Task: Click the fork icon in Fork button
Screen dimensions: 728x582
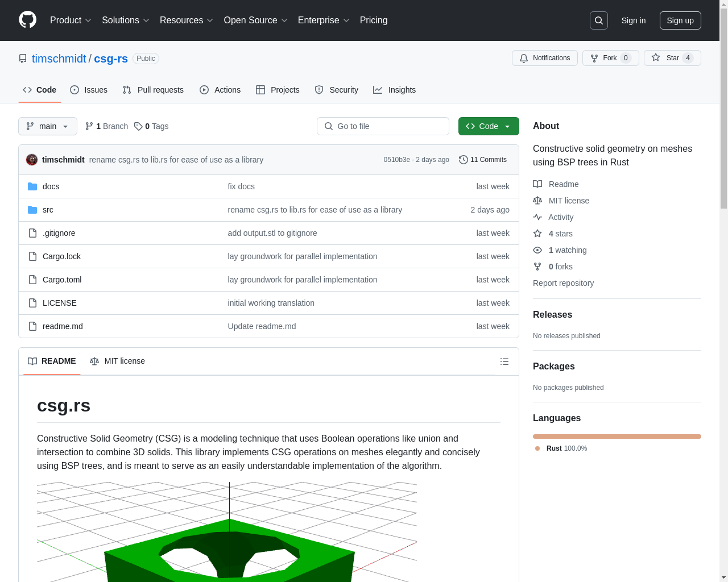Action: point(594,58)
